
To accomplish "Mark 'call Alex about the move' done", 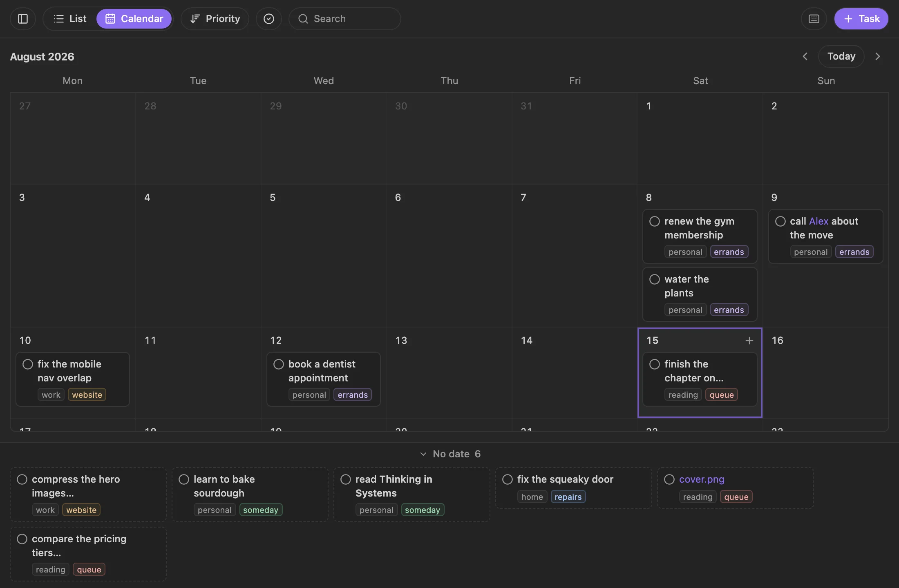I will pyautogui.click(x=780, y=221).
